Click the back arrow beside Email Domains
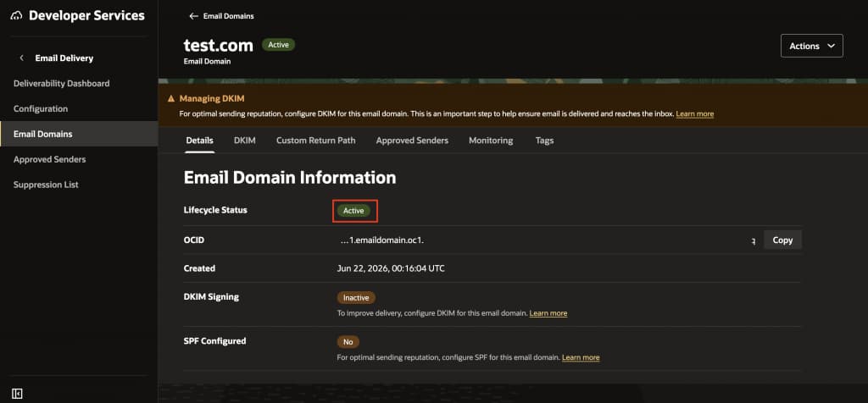Screen dimensions: 868x403 point(194,16)
